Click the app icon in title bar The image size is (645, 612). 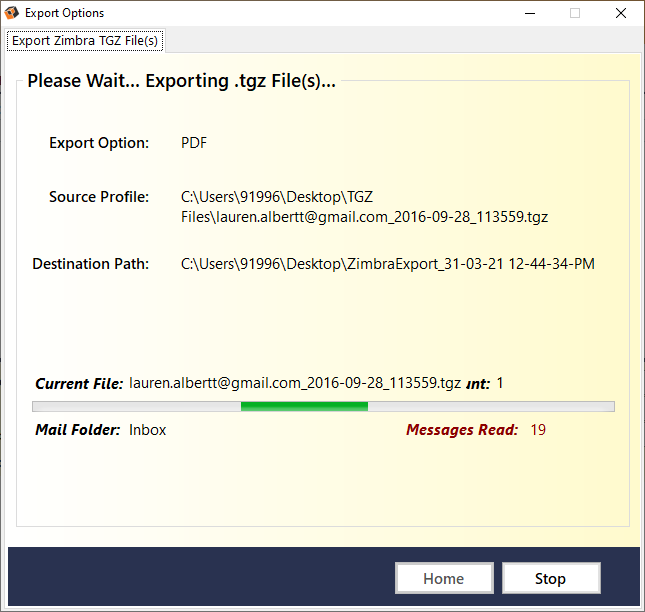[x=12, y=13]
